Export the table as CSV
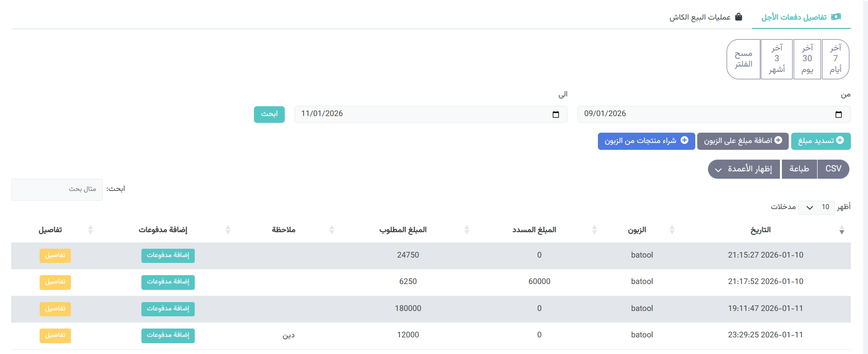Screen dimensions: 868x354 tap(833, 169)
